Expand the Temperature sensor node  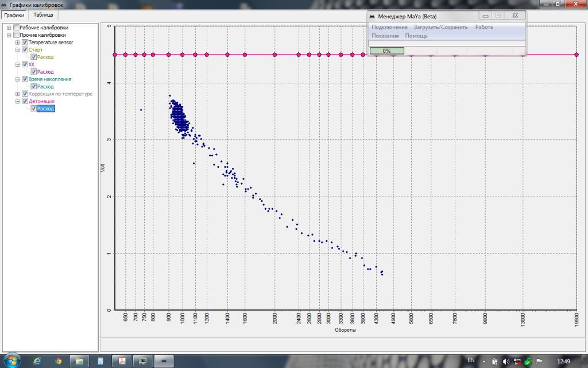click(18, 43)
